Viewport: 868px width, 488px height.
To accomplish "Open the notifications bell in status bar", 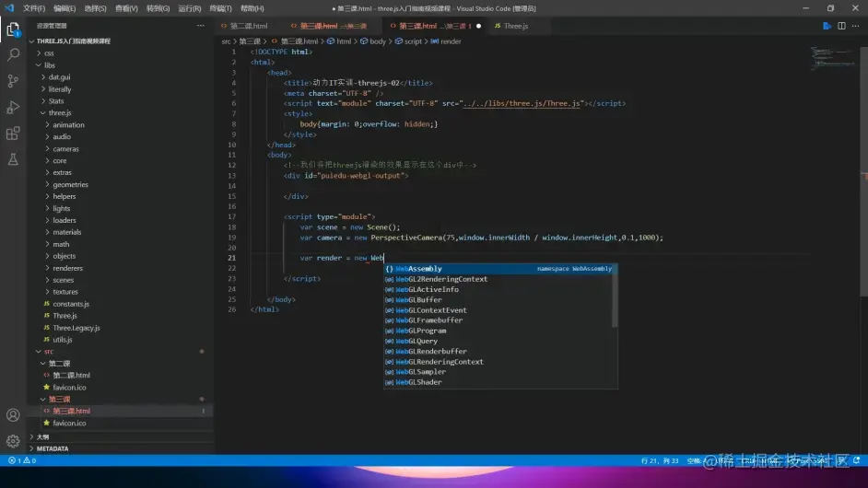I will (856, 460).
